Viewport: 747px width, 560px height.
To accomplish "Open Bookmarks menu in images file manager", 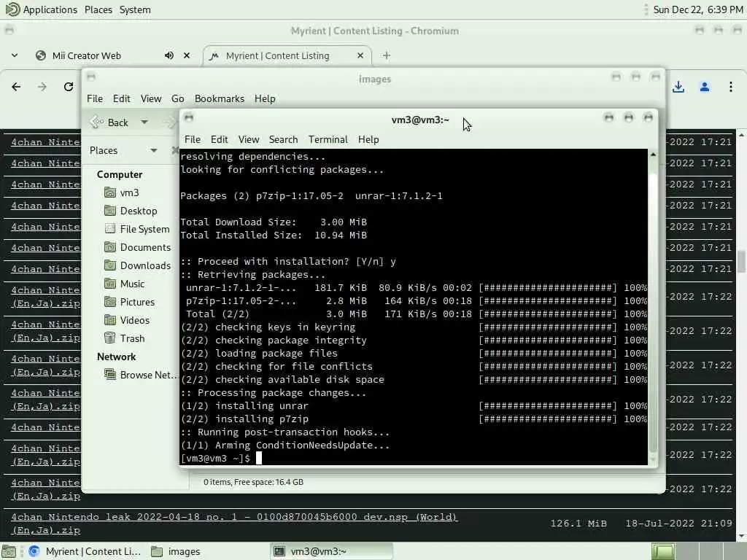I will pyautogui.click(x=219, y=98).
